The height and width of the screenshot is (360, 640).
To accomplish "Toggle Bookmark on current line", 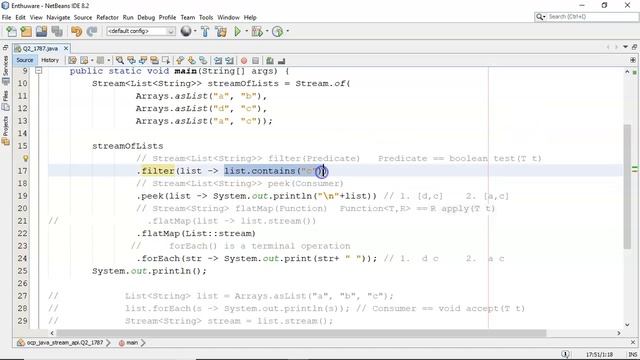I will click(203, 60).
